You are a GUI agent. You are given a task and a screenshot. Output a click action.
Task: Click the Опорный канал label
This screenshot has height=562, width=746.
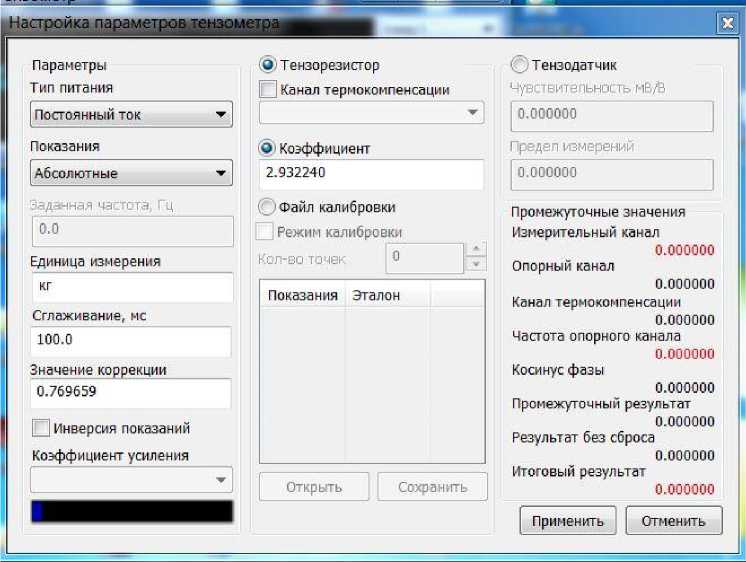563,266
